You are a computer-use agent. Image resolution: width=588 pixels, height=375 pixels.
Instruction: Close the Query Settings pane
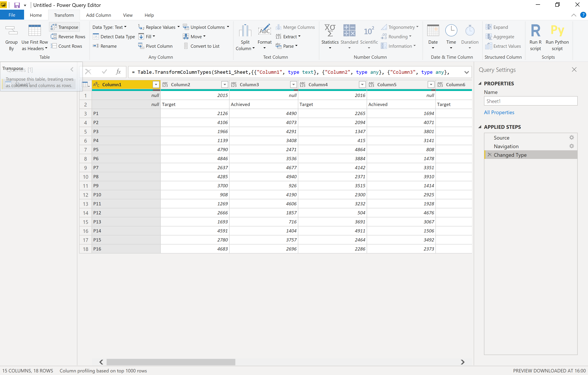574,70
